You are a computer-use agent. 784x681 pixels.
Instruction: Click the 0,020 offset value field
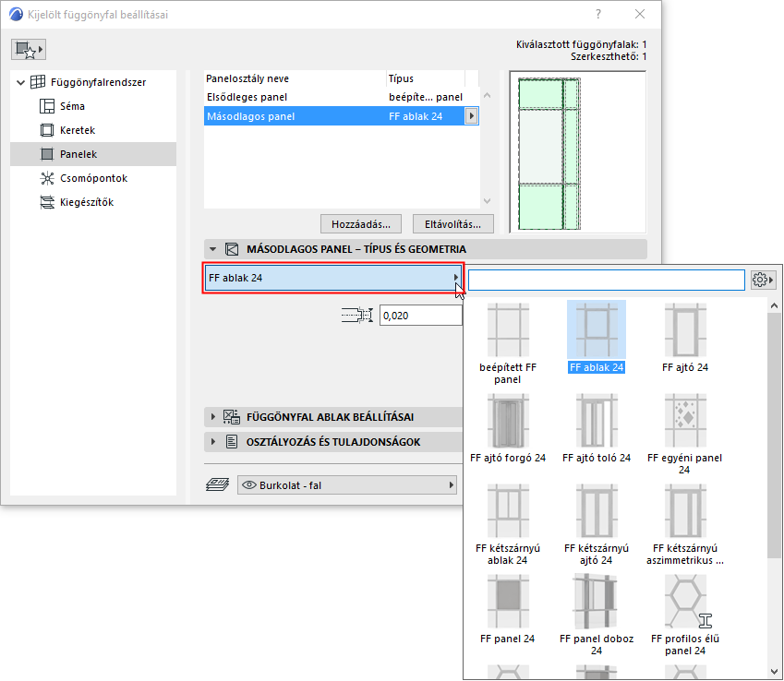point(420,316)
